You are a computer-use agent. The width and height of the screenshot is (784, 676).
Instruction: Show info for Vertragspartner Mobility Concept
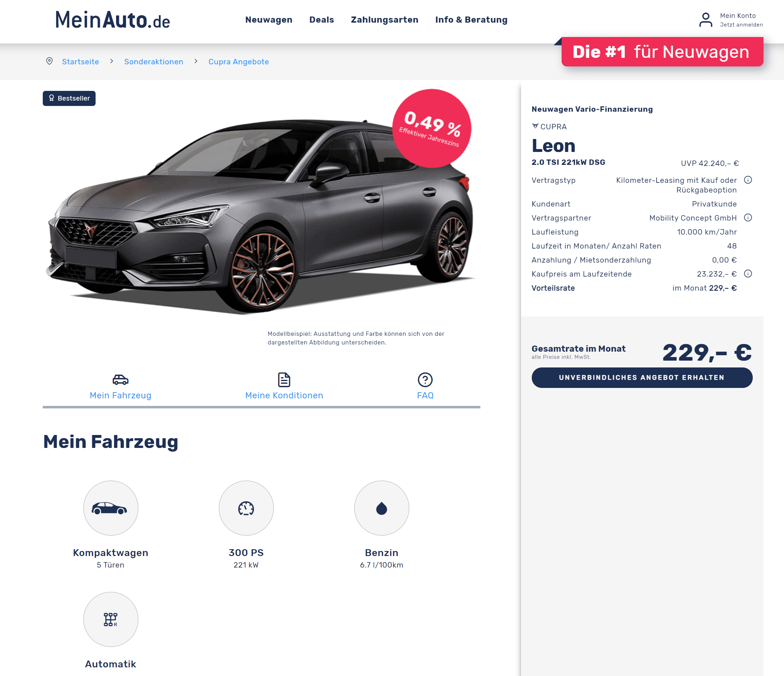click(748, 218)
